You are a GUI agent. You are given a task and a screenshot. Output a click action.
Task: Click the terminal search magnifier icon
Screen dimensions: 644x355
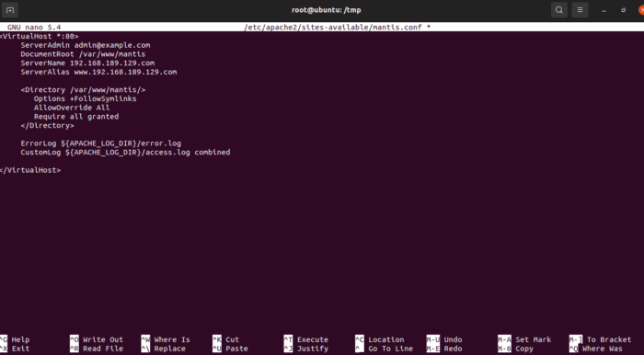[x=559, y=10]
